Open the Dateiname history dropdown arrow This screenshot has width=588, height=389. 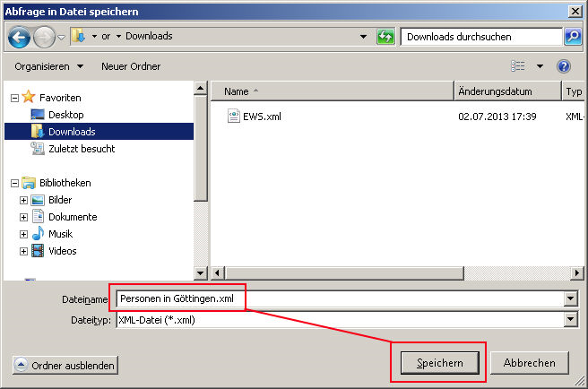click(570, 299)
